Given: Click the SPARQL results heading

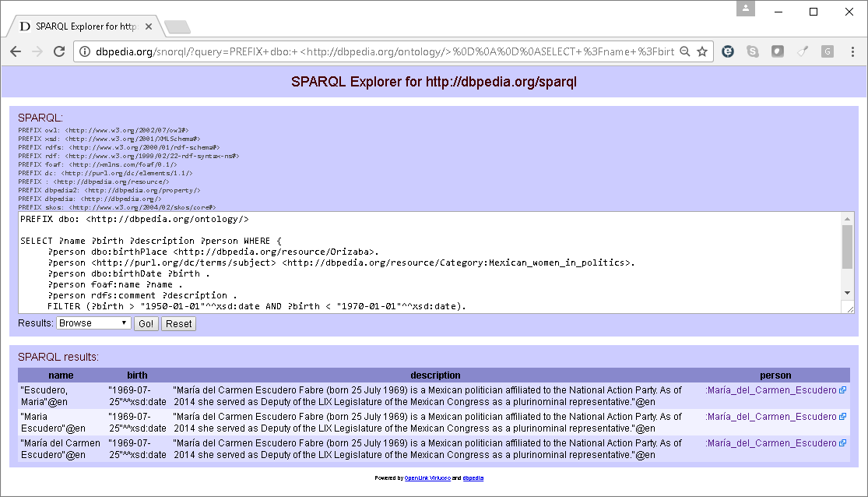Looking at the screenshot, I should [58, 357].
